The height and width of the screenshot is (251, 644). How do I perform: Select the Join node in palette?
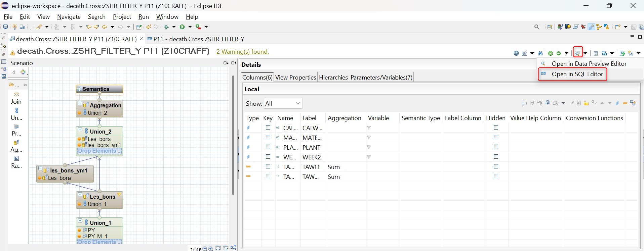[x=16, y=98]
